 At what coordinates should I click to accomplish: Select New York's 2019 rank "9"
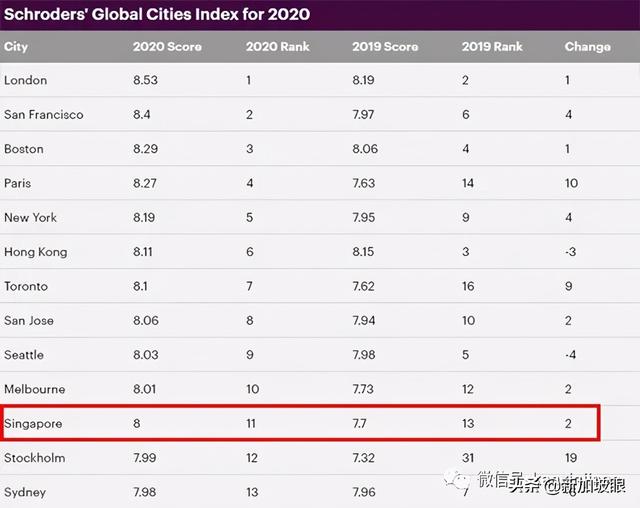pos(466,217)
